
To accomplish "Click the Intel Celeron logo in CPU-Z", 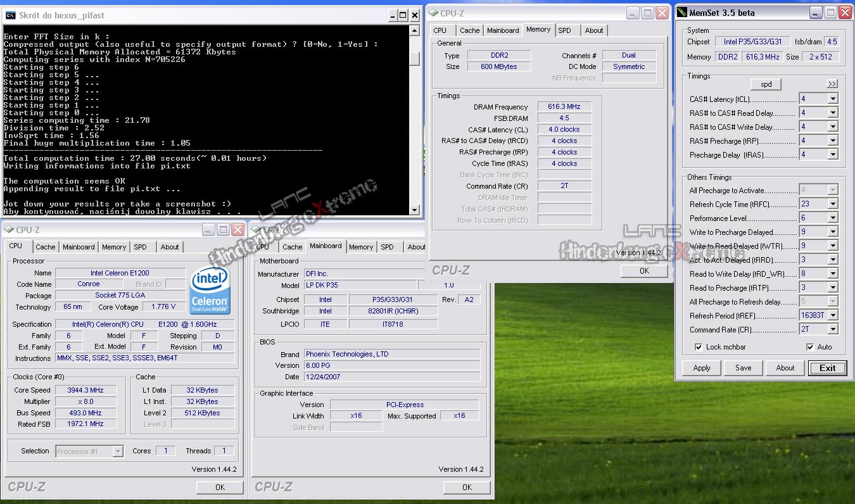I will (210, 291).
